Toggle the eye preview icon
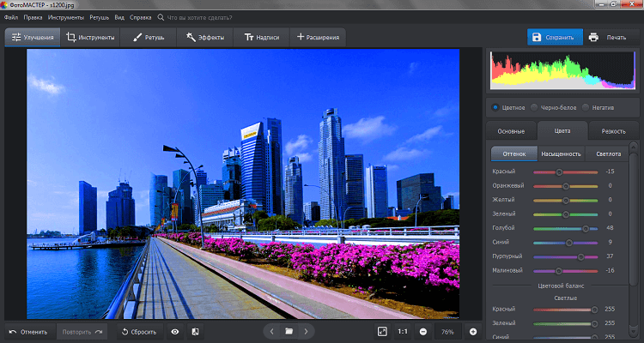This screenshot has width=644, height=343. 175,331
